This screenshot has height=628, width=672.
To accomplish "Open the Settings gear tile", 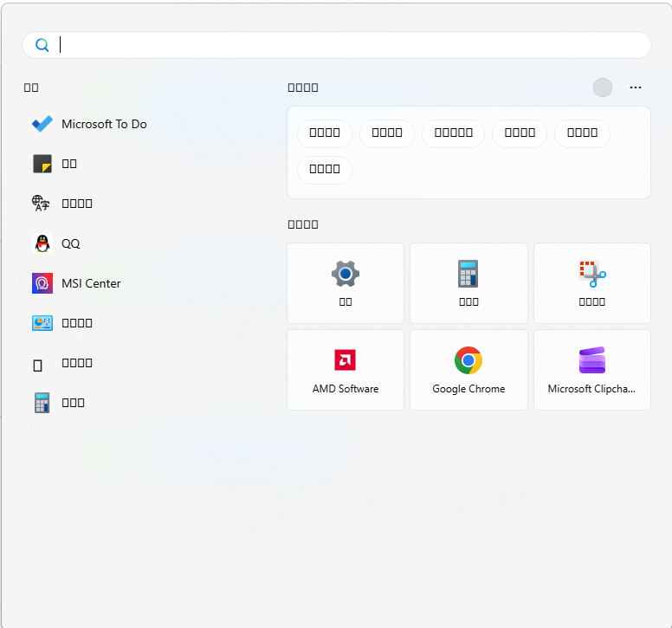I will coord(346,283).
